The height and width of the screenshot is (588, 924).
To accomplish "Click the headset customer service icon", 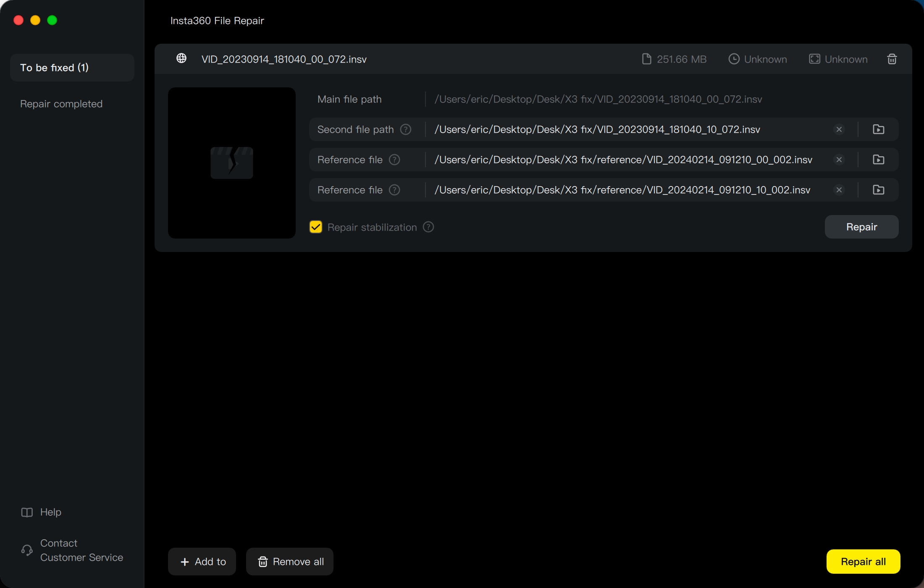I will pyautogui.click(x=27, y=550).
